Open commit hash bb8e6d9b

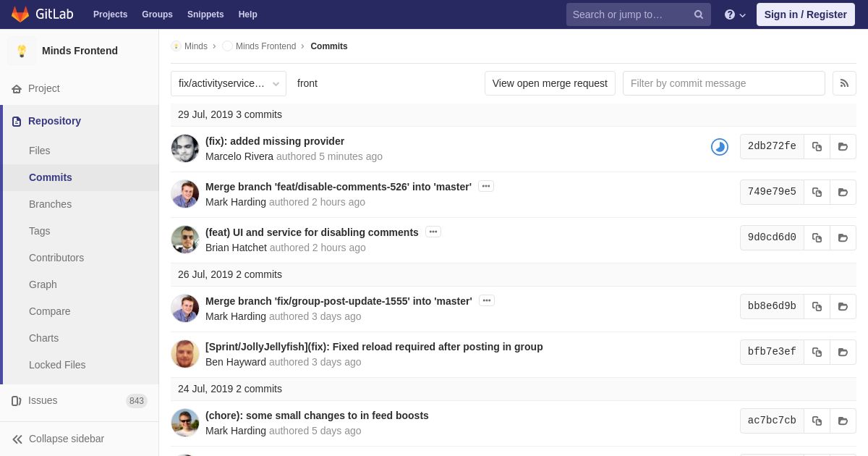point(772,306)
